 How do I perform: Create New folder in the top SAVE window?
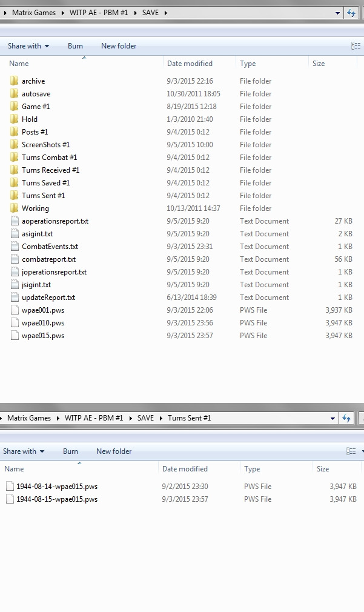pyautogui.click(x=119, y=46)
